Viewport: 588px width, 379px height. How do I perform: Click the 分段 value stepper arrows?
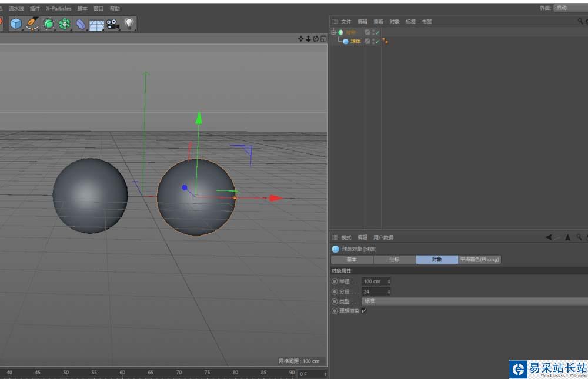[389, 291]
